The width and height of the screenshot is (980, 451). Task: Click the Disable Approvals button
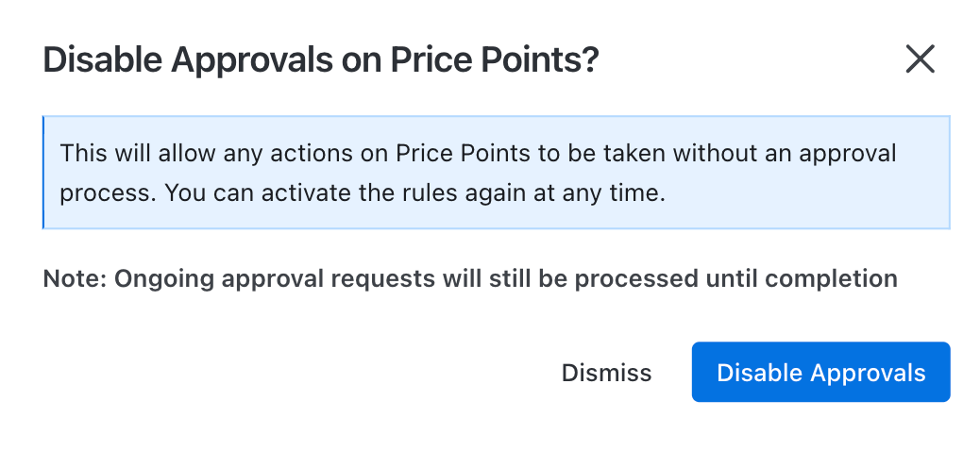(820, 372)
